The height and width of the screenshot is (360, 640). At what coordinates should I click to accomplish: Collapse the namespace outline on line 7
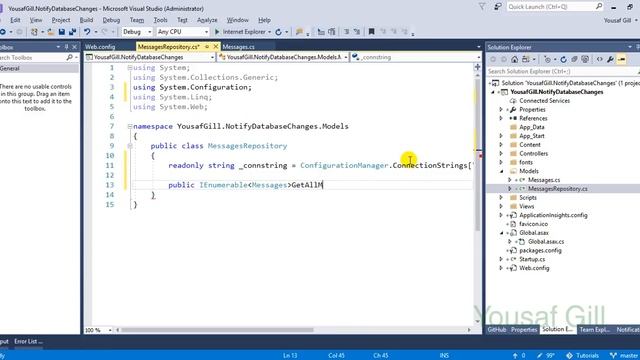point(130,127)
